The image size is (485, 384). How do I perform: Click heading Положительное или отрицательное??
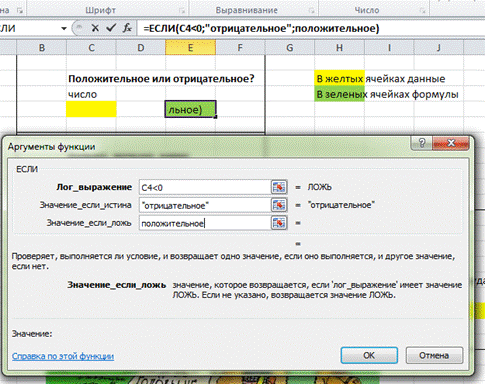(161, 79)
